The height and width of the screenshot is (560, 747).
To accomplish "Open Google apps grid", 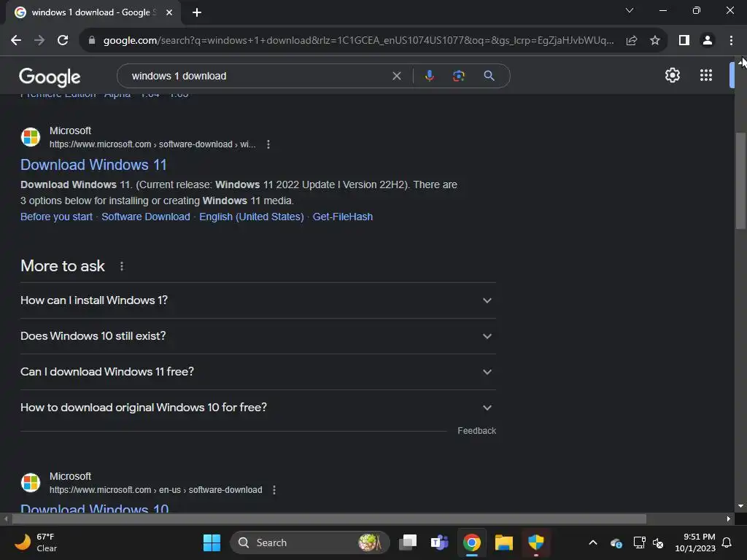I will pyautogui.click(x=706, y=75).
